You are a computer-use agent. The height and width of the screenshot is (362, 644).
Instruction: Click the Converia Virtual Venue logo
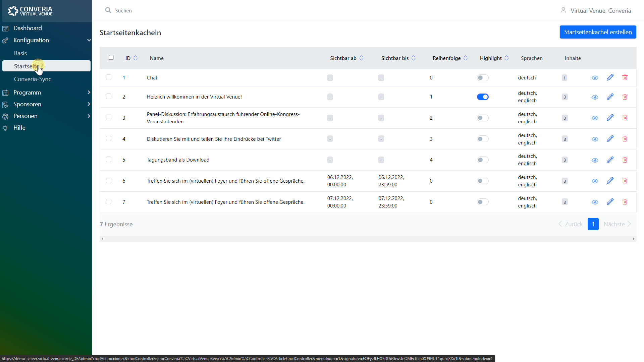30,11
